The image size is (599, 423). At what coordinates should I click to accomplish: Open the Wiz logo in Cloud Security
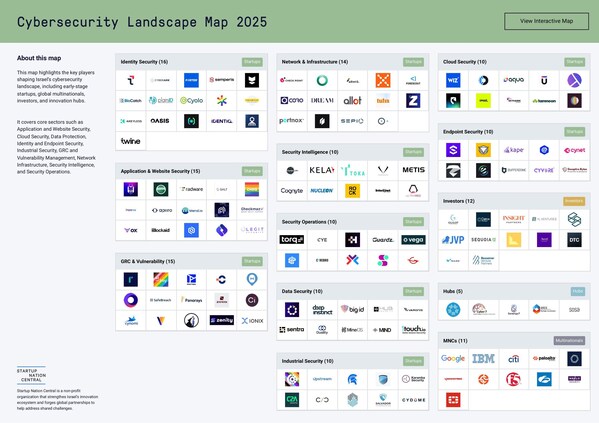coord(453,80)
